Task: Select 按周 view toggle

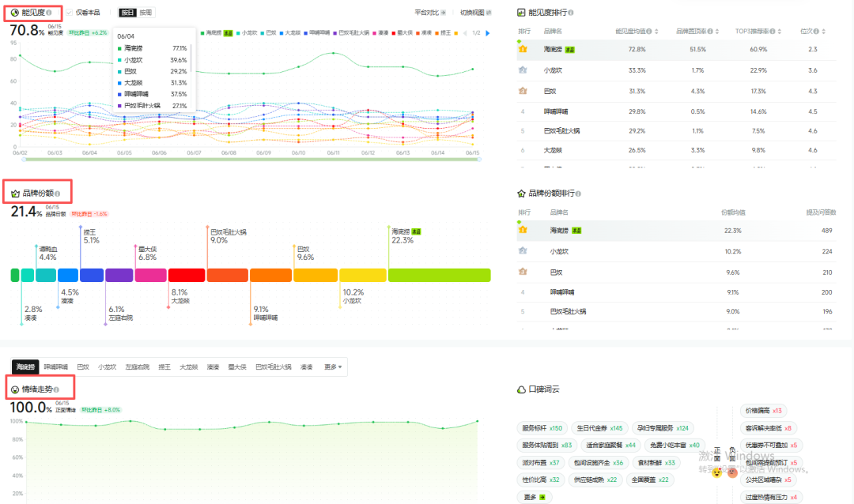Action: [x=145, y=13]
